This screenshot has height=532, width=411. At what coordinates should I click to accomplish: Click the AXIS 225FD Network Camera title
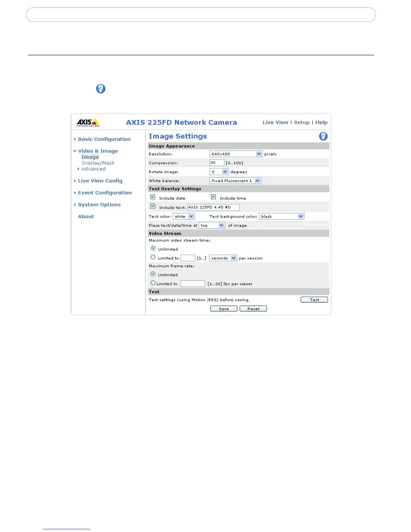pos(182,123)
